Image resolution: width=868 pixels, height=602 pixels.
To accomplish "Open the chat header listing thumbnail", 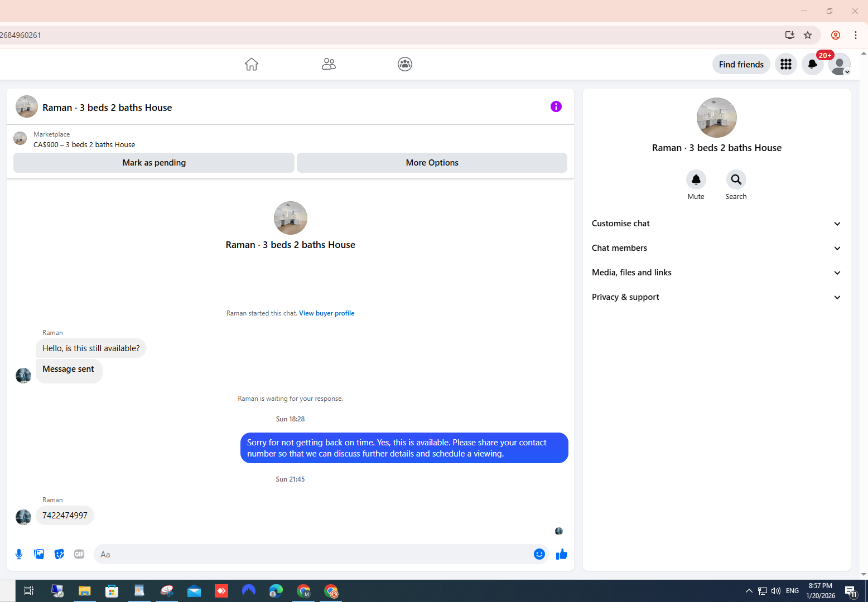I will (x=27, y=106).
